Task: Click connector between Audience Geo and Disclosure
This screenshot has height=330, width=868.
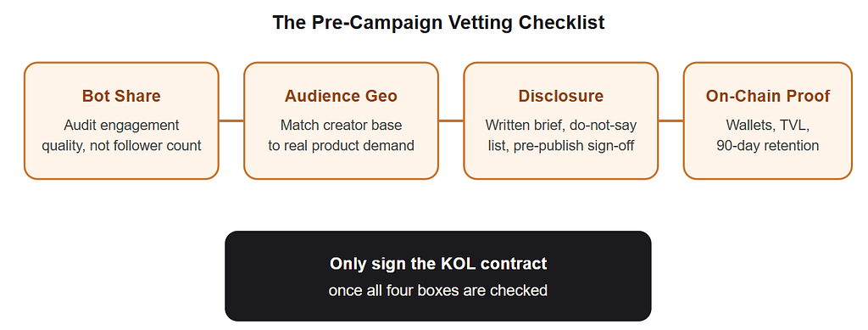Action: click(451, 120)
